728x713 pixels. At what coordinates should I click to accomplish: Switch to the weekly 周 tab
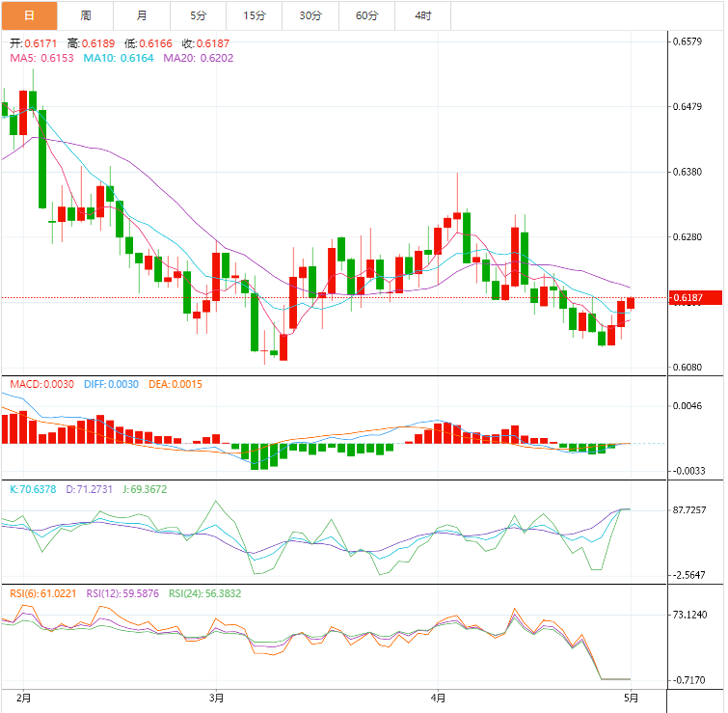coord(86,15)
